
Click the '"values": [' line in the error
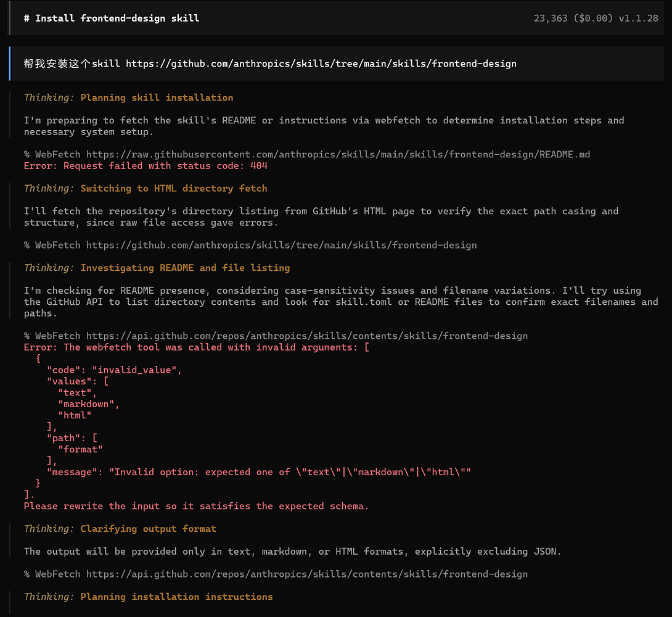pos(78,381)
